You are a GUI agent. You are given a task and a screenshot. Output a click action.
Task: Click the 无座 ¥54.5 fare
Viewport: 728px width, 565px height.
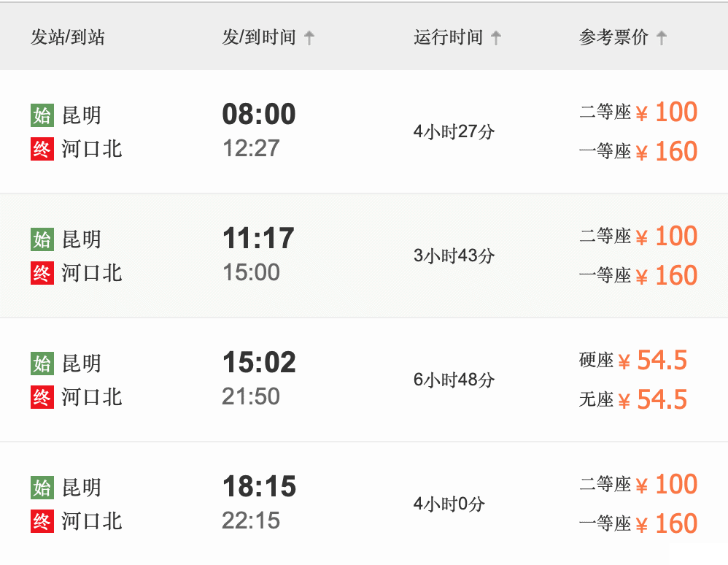coord(633,399)
